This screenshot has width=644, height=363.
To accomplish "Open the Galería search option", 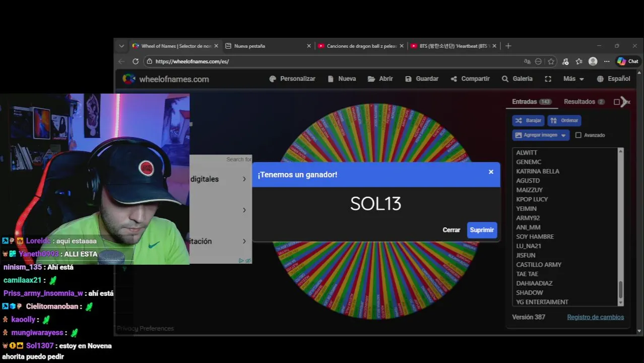I will 517,79.
